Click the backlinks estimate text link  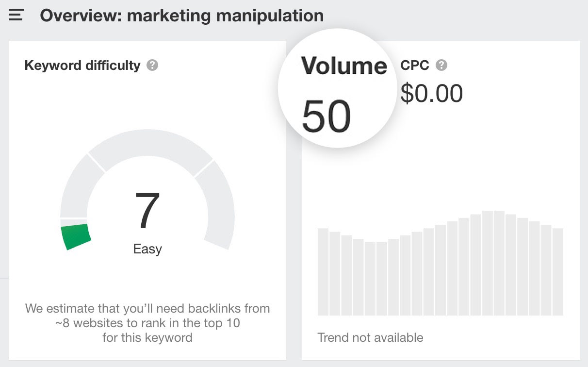pyautogui.click(x=147, y=323)
